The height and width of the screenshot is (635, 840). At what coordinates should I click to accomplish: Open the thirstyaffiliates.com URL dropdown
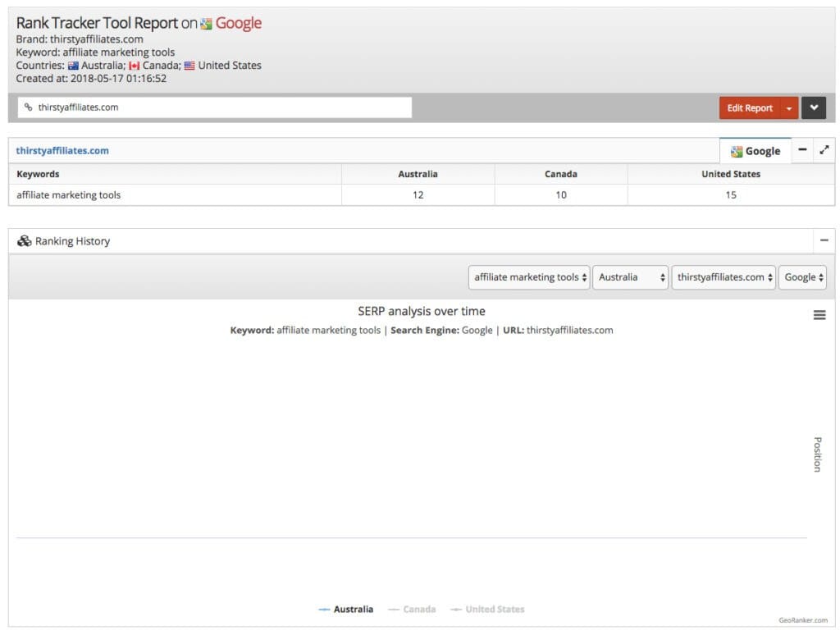pos(724,277)
